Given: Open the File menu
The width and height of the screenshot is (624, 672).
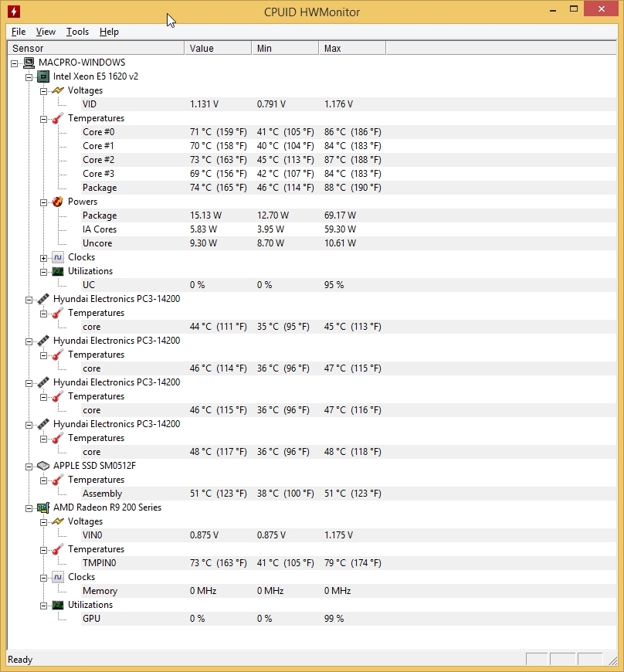Looking at the screenshot, I should point(19,32).
